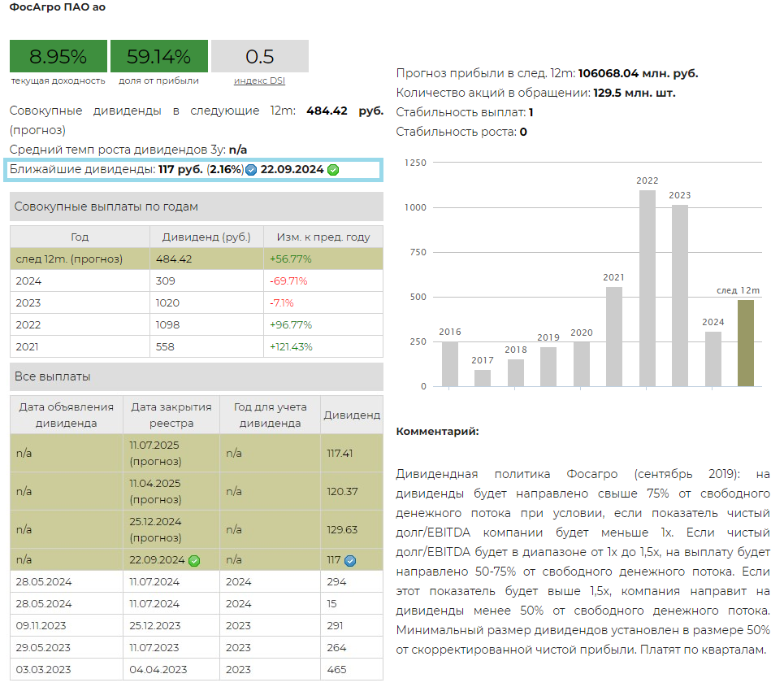The image size is (784, 687).
Task: Click 'Дивиденд (руб.)' column header
Action: [x=207, y=237]
